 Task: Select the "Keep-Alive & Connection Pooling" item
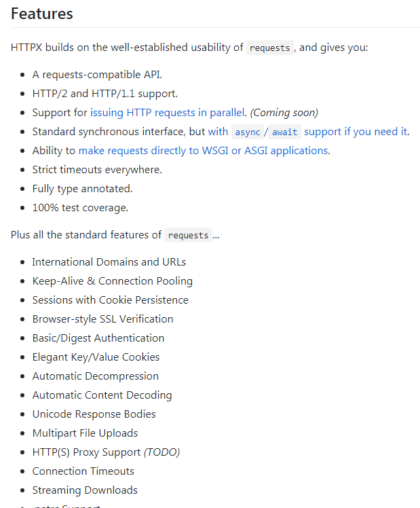pos(112,281)
